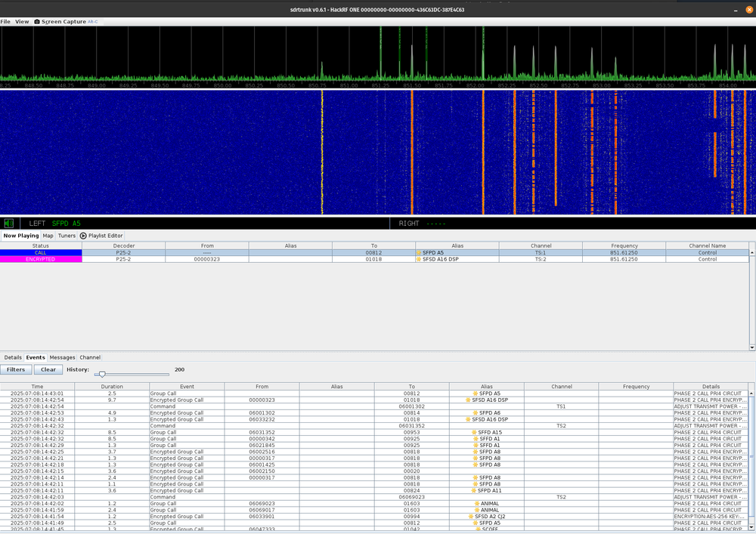Mute the LEFT audio channel speaker
This screenshot has height=534, width=756.
pyautogui.click(x=8, y=223)
